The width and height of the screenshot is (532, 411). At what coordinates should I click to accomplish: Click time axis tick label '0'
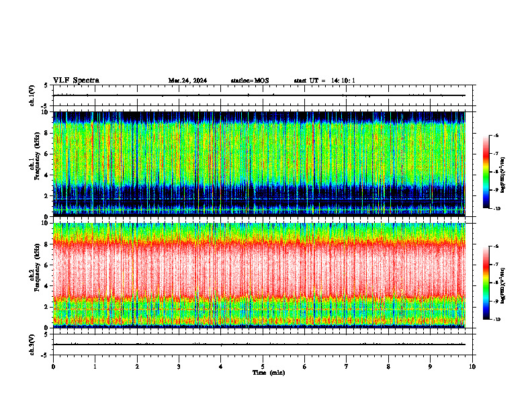pyautogui.click(x=53, y=367)
